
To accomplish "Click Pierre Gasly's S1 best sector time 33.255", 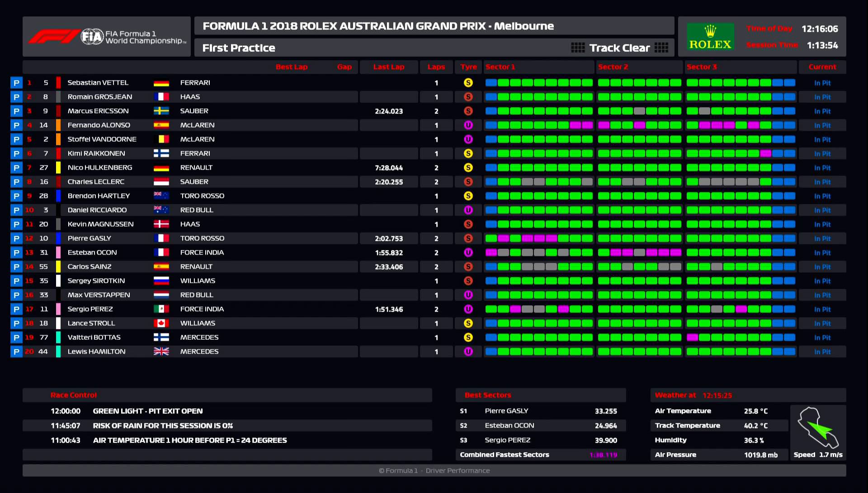I will pyautogui.click(x=606, y=411).
